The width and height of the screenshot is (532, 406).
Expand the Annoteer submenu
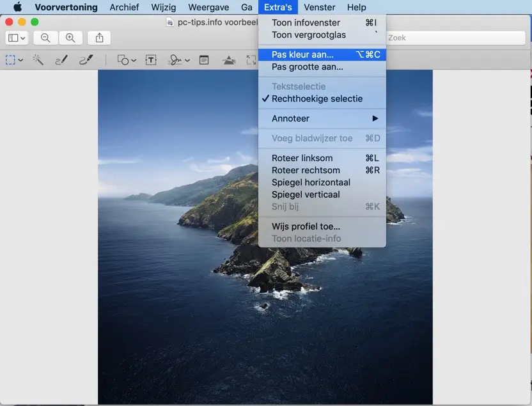coord(322,118)
